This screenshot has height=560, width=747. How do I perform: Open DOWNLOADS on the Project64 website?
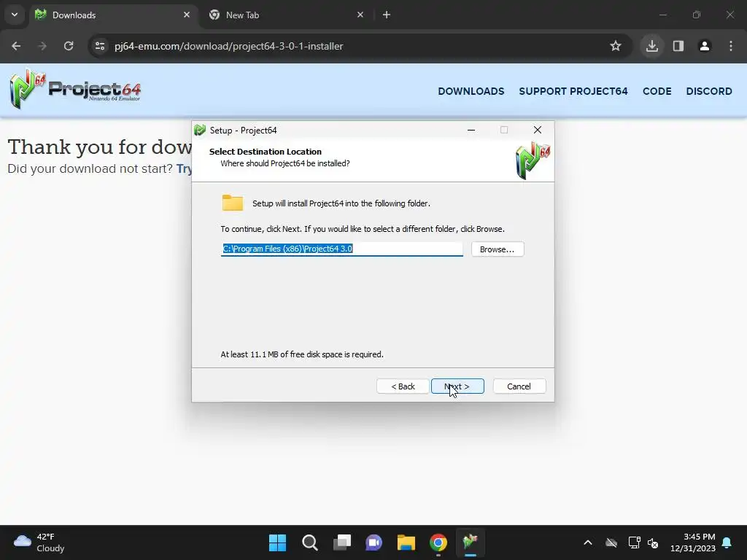coord(471,91)
